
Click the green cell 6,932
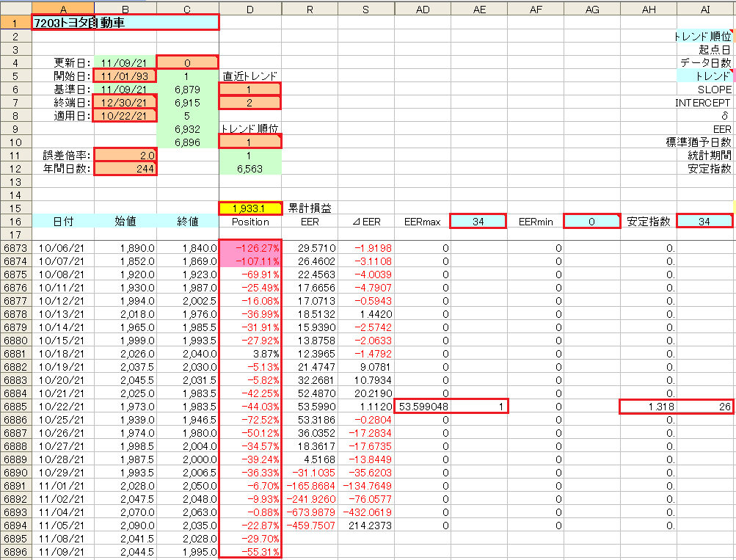tap(187, 129)
